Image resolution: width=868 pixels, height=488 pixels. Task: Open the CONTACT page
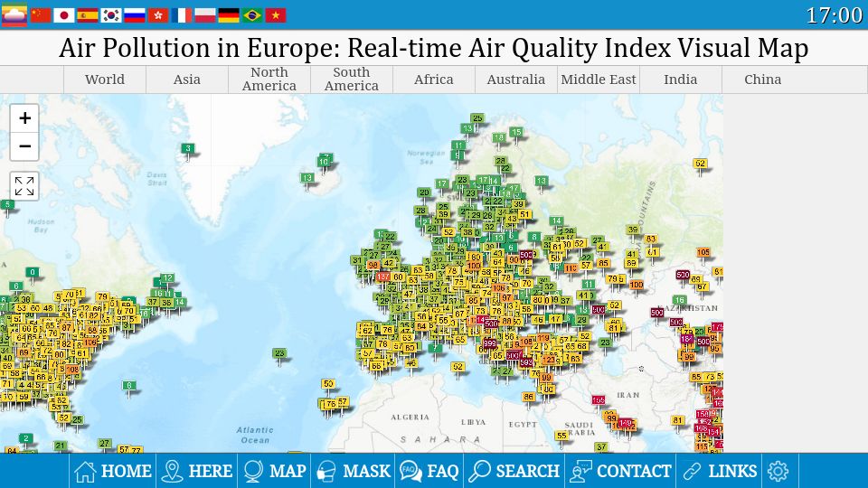pos(620,471)
